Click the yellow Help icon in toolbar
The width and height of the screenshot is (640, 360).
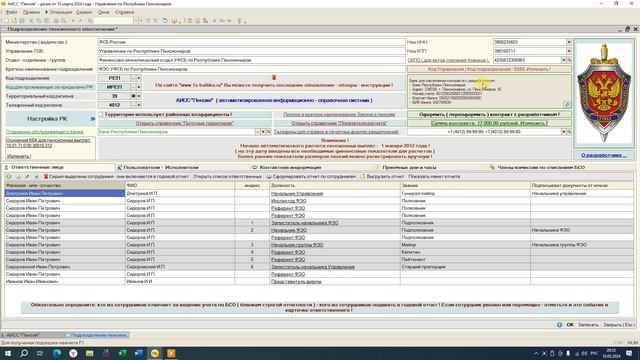coord(174,20)
